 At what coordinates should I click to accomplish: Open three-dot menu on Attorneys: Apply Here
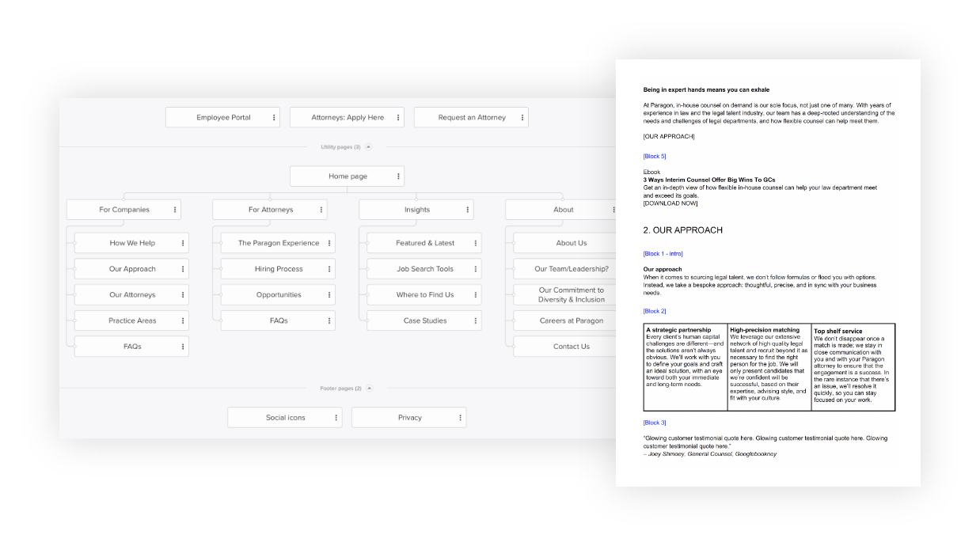pyautogui.click(x=398, y=118)
